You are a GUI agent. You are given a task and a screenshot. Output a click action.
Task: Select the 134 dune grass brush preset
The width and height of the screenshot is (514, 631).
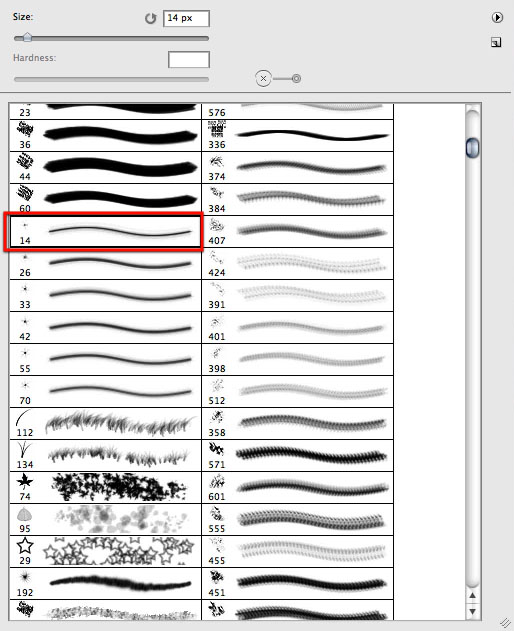[x=105, y=456]
